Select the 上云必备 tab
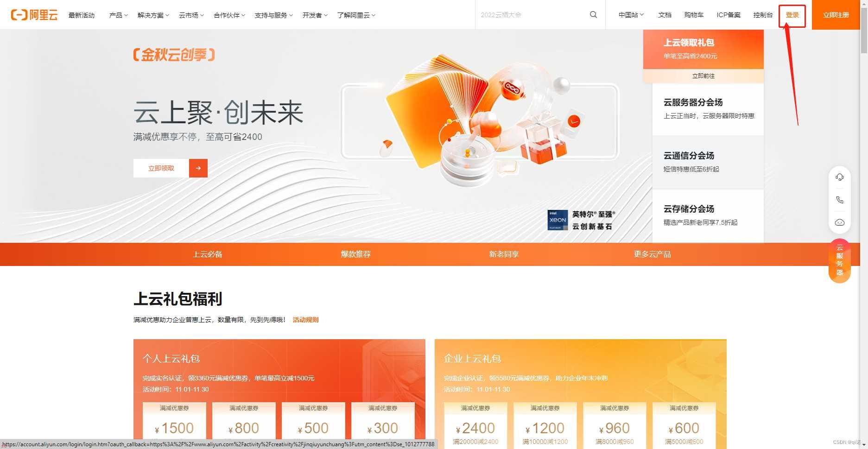 [208, 254]
